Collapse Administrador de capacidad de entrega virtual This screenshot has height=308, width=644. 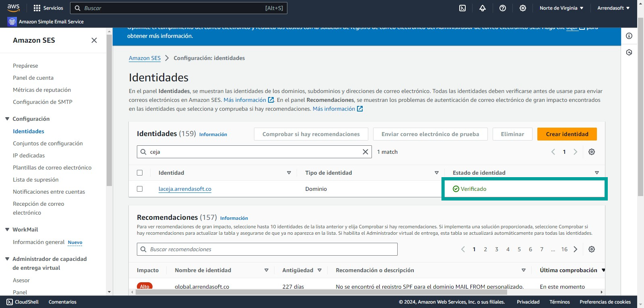pyautogui.click(x=7, y=259)
